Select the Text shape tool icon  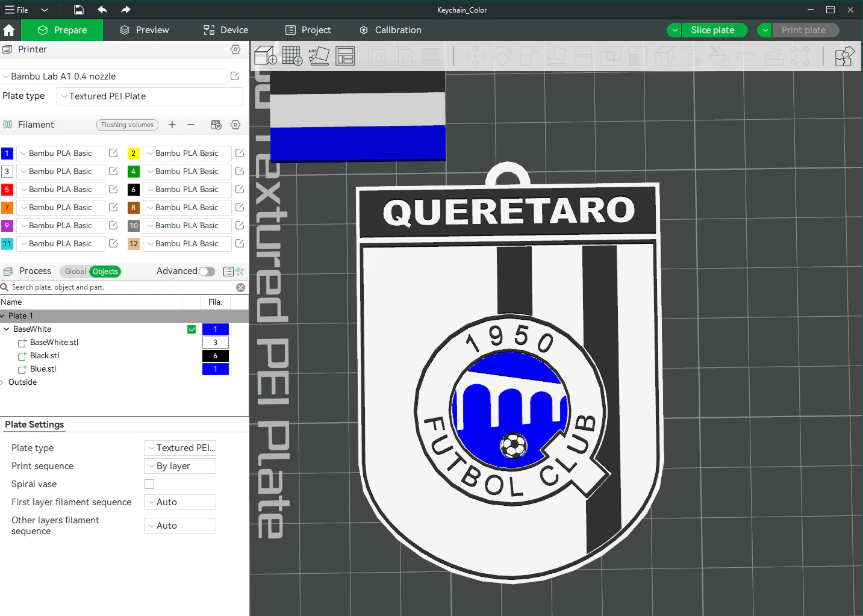click(x=693, y=57)
